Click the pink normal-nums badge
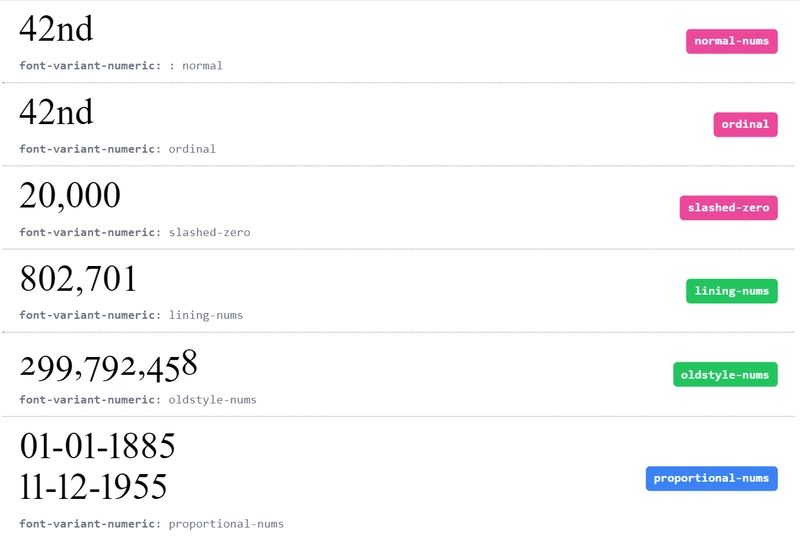 coord(731,41)
